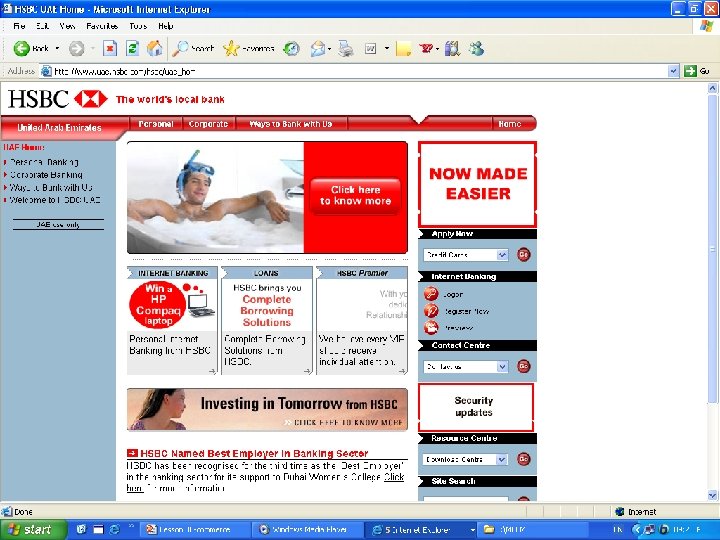Viewport: 720px width, 540px height.
Task: Click the Win a HP Compaq laptop promo
Action: [x=172, y=304]
